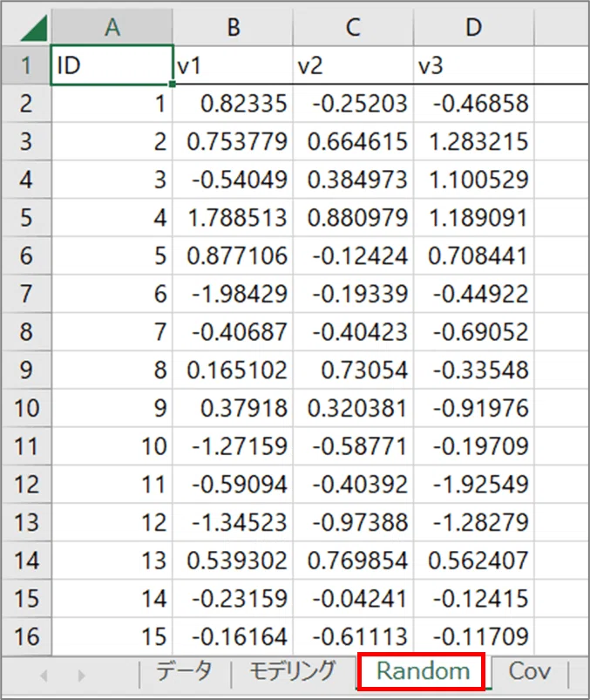Select column A header
This screenshot has width=590, height=700.
click(112, 27)
